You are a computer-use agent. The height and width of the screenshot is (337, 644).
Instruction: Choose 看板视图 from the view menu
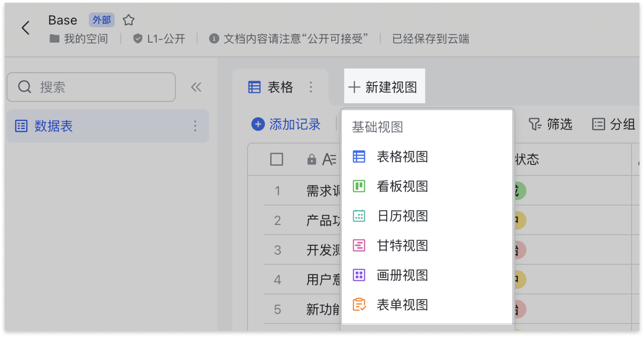coord(427,186)
